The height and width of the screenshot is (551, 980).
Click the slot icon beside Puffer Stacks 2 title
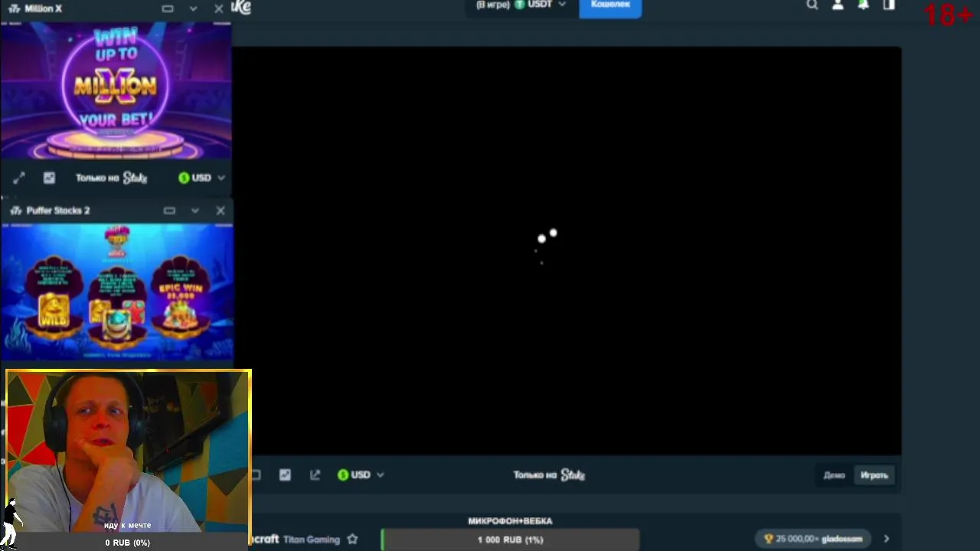[x=16, y=210]
